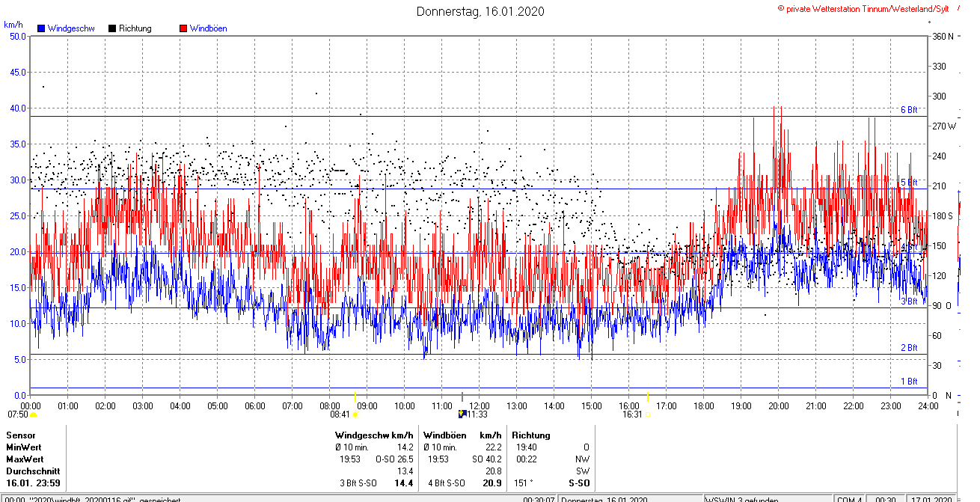This screenshot has height=502, width=980.
Task: Click the 08:41 sunrise marker
Action: [355, 414]
